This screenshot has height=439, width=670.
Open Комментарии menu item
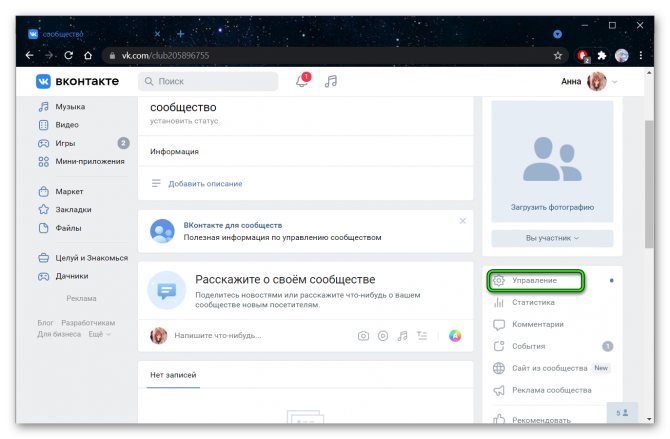click(x=538, y=324)
